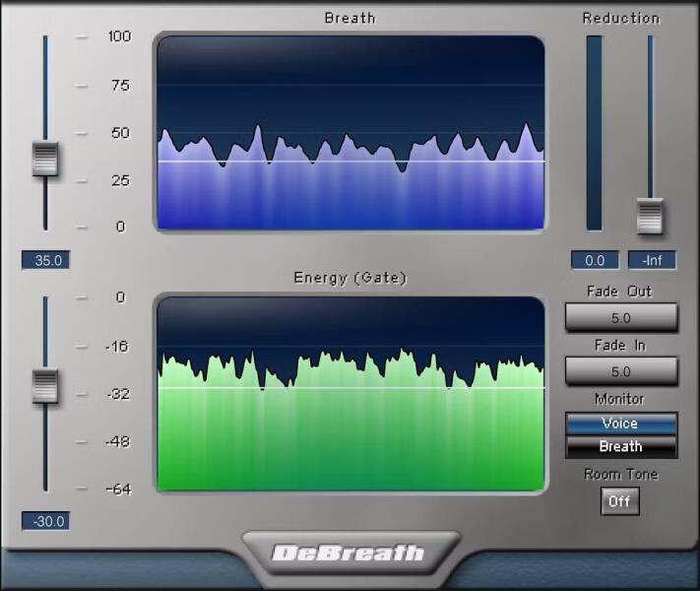This screenshot has height=591, width=700.
Task: Toggle the Room Tone Off button
Action: click(x=619, y=501)
